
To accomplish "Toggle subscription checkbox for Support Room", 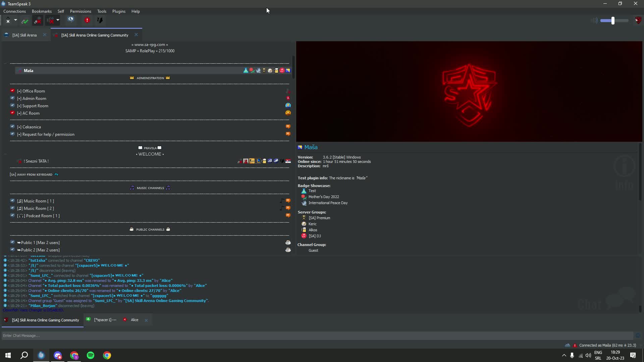I will [12, 106].
